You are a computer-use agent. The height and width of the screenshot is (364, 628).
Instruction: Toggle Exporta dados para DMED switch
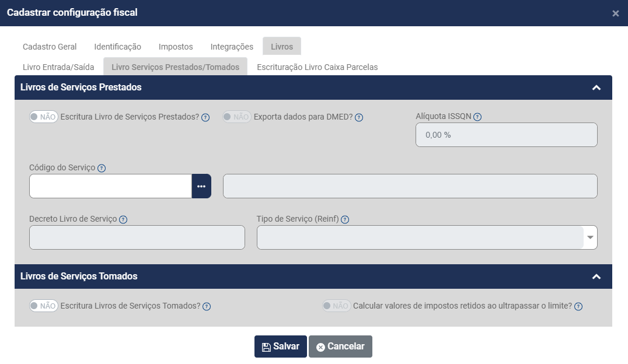click(236, 117)
